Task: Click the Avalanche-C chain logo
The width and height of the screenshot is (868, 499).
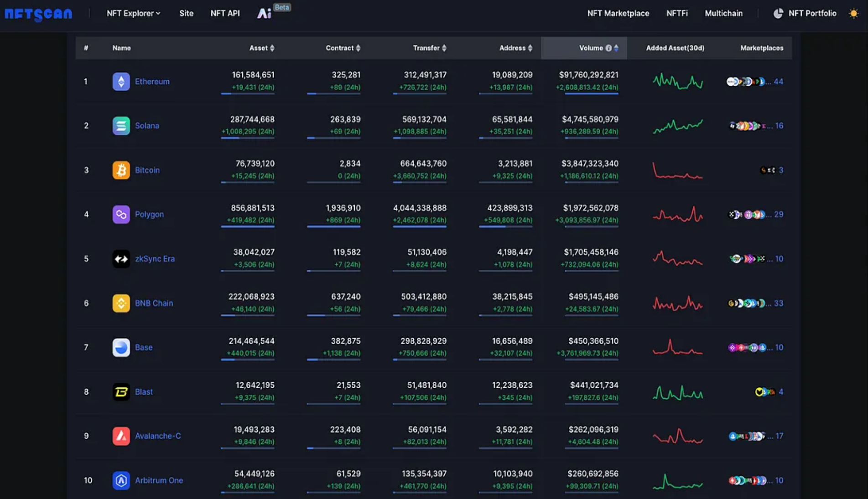Action: [x=121, y=436]
